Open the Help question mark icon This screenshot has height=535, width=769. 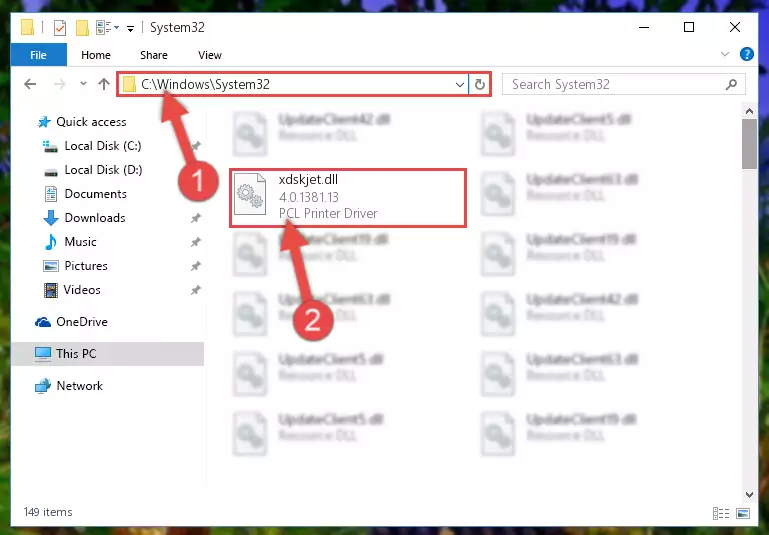coord(746,54)
